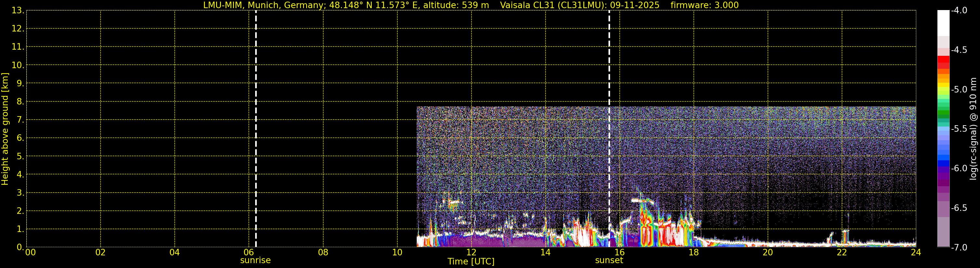Click the colorbar tick label "-5.5"

[959, 129]
